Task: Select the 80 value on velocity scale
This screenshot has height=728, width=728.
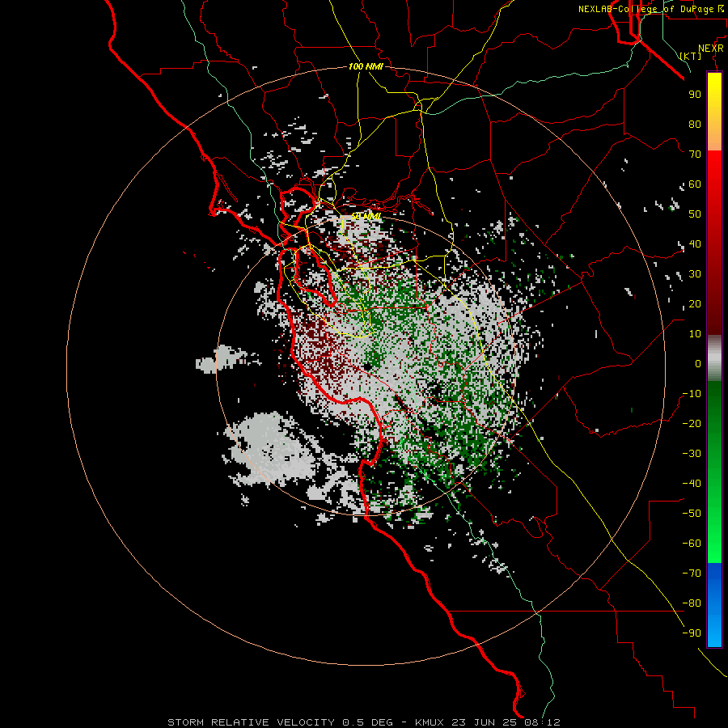Action: coord(695,124)
